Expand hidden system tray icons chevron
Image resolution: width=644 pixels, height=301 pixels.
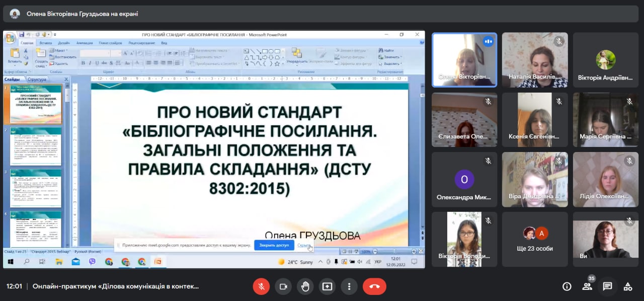(x=321, y=262)
